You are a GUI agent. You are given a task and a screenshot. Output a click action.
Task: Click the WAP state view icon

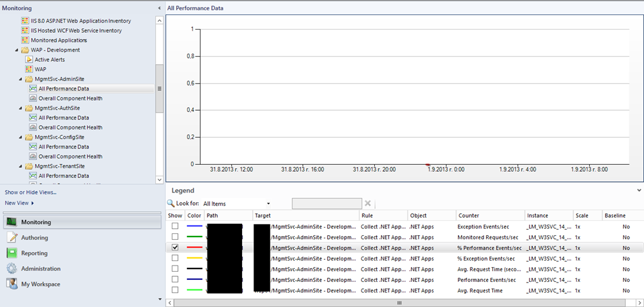coord(29,69)
